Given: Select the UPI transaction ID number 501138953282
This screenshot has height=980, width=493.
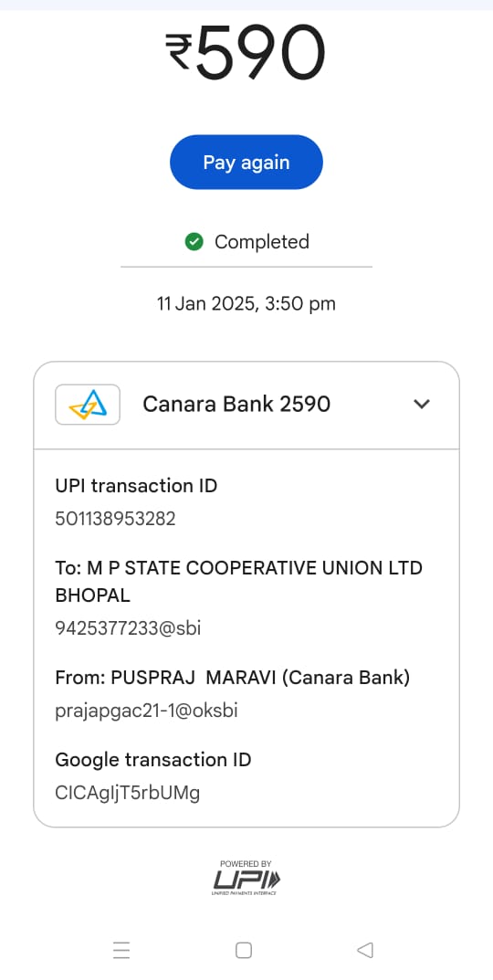Looking at the screenshot, I should (x=116, y=518).
